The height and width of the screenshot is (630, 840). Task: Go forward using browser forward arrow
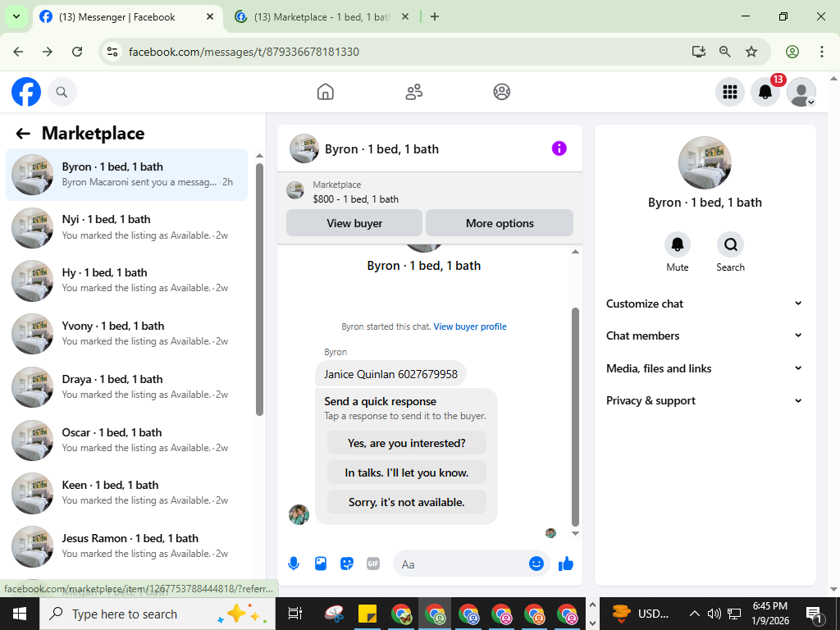pyautogui.click(x=48, y=52)
